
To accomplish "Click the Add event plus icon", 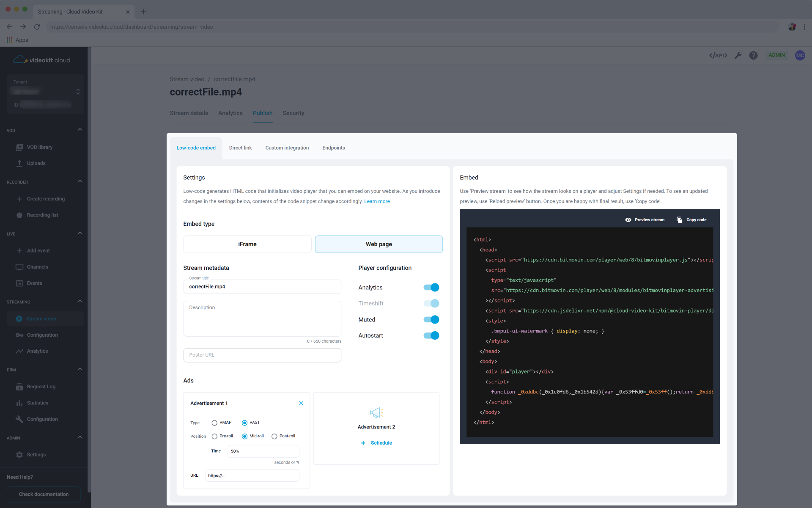I will (19, 251).
